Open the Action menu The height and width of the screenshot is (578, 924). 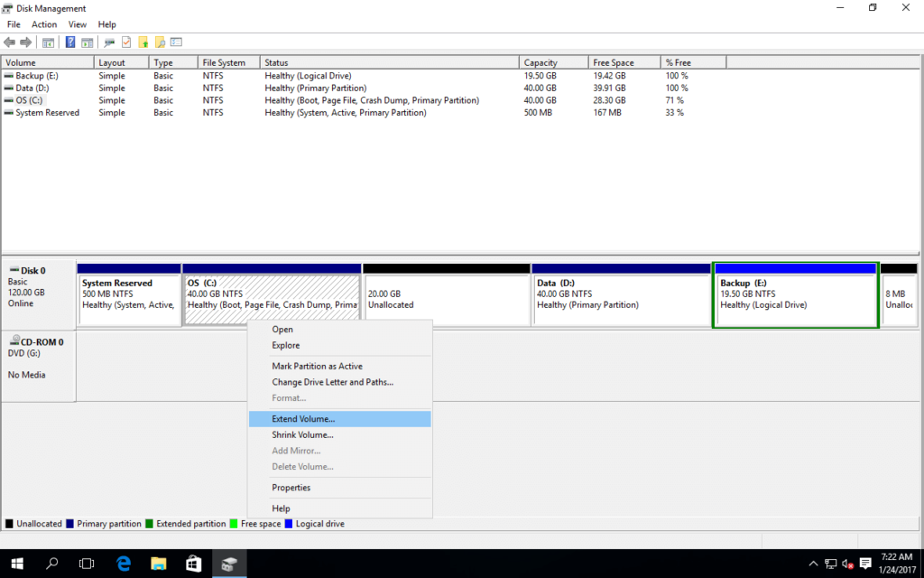pyautogui.click(x=43, y=24)
